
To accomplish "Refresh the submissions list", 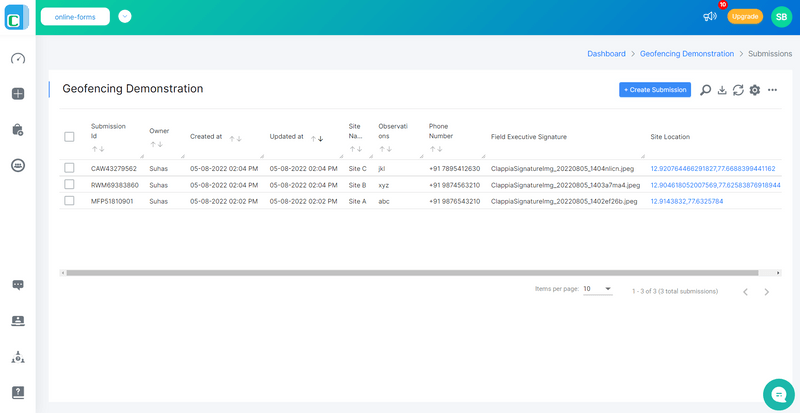I will point(738,90).
